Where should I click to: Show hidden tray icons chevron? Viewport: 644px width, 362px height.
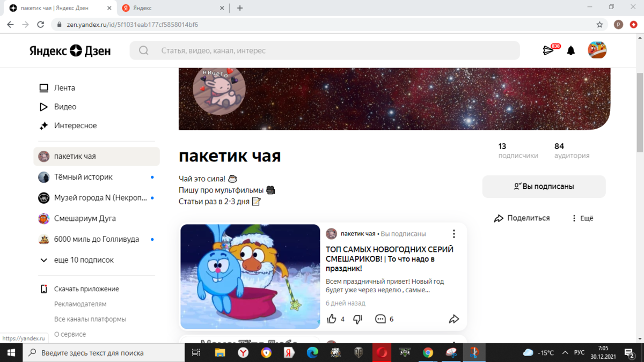565,352
